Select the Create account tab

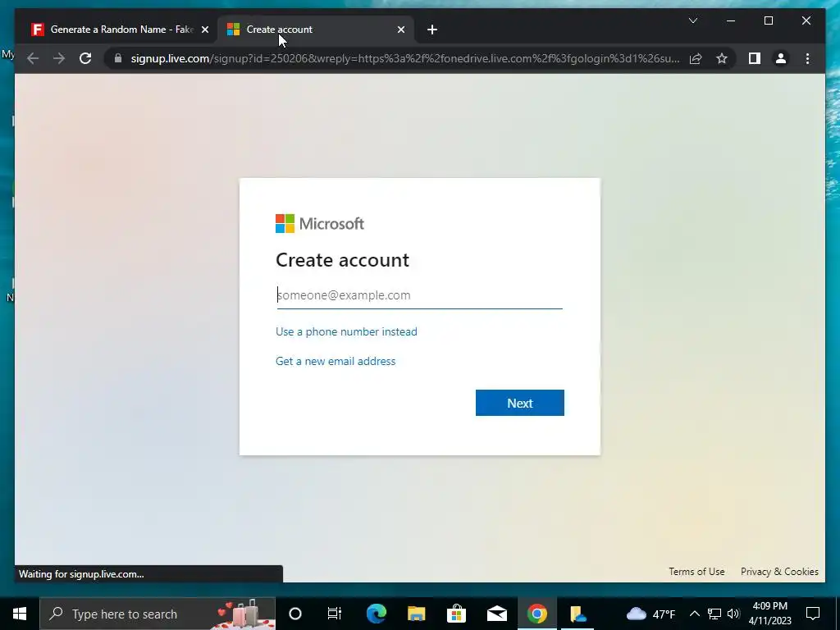(316, 30)
